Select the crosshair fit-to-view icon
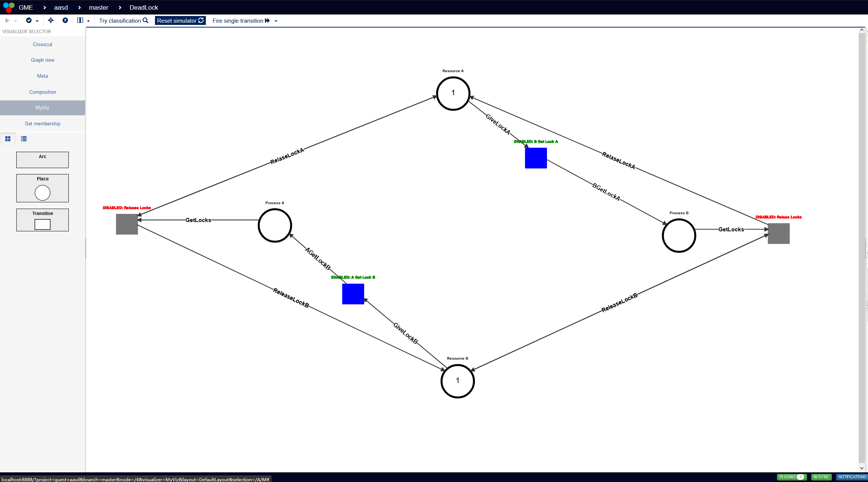868x482 pixels. [51, 20]
